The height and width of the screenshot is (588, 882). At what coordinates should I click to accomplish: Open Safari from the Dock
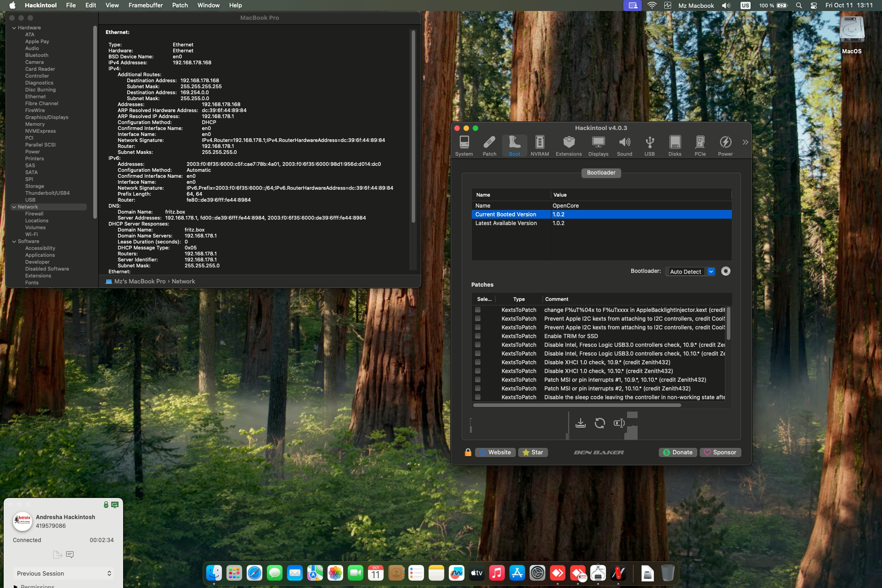[254, 573]
